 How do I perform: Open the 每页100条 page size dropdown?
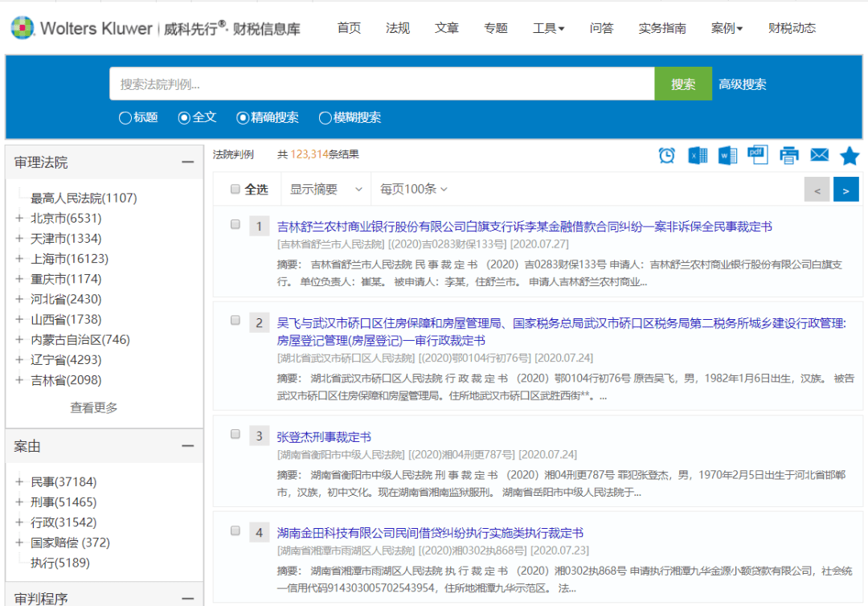point(413,190)
